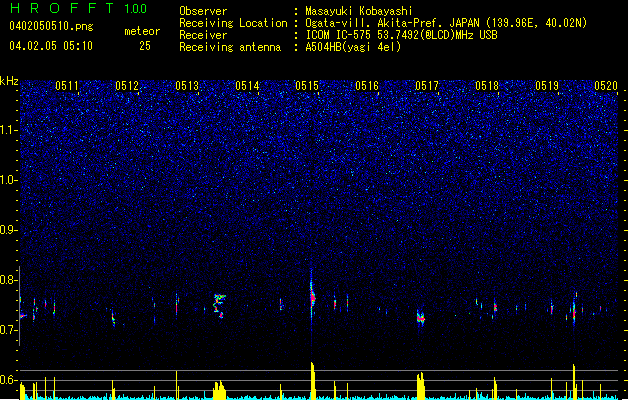Click the strong meteor echo at 0515
Image resolution: width=629 pixels, height=400 pixels.
(312, 297)
